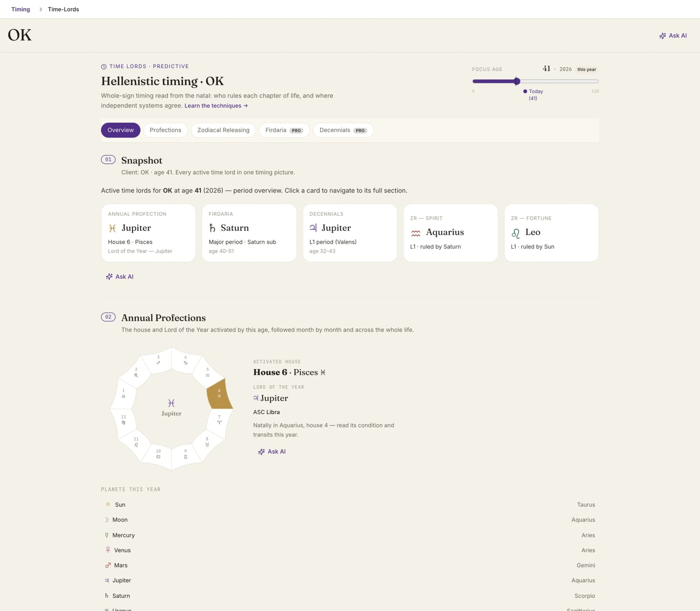
Task: Click the Mercury symbol in planets list
Action: click(106, 535)
